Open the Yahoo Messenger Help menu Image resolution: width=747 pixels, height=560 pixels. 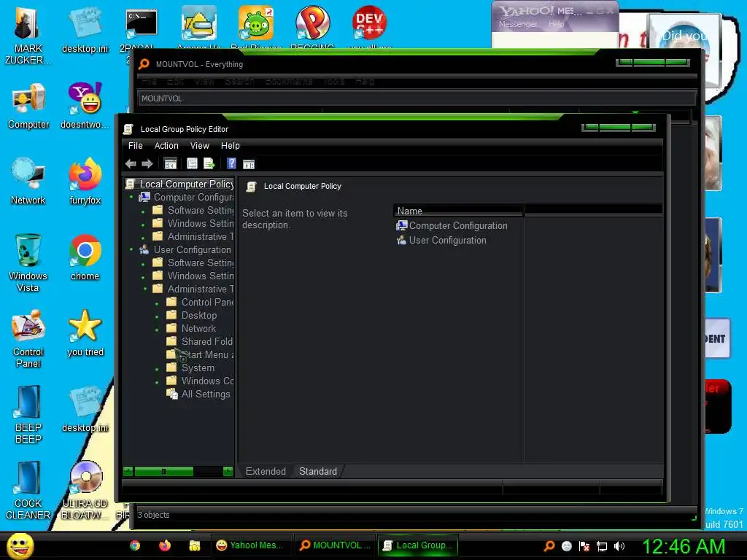tap(556, 24)
